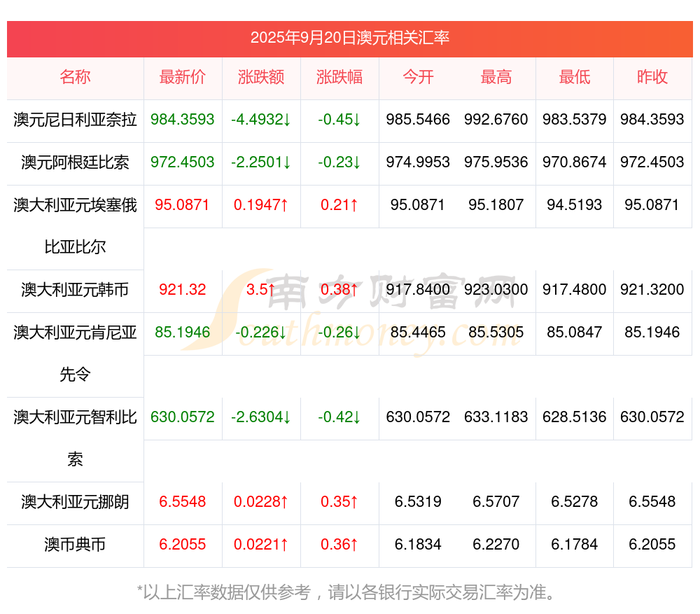Screen dimensions: 700x614
Task: Click opening value 6.5319
Action: coord(418,502)
